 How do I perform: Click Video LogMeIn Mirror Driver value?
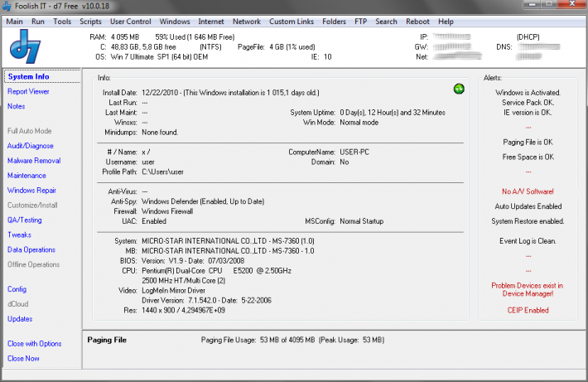point(173,291)
